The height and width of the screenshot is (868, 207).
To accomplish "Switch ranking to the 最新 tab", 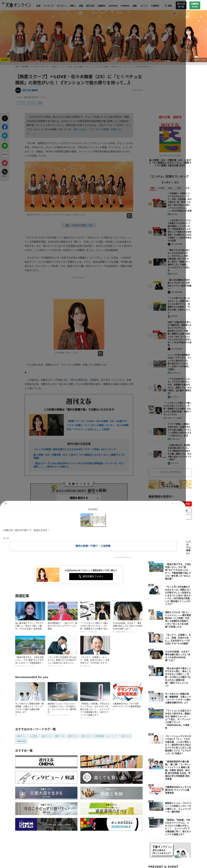I will pos(153,188).
